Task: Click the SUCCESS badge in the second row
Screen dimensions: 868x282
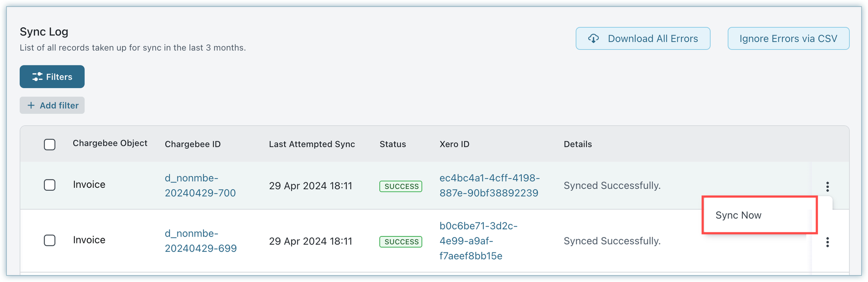Action: (401, 242)
